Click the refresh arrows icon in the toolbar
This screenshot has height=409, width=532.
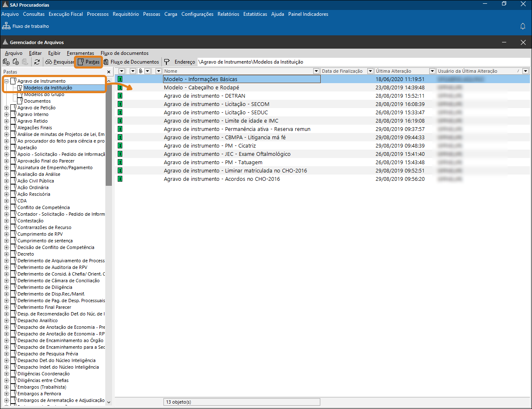coord(37,62)
